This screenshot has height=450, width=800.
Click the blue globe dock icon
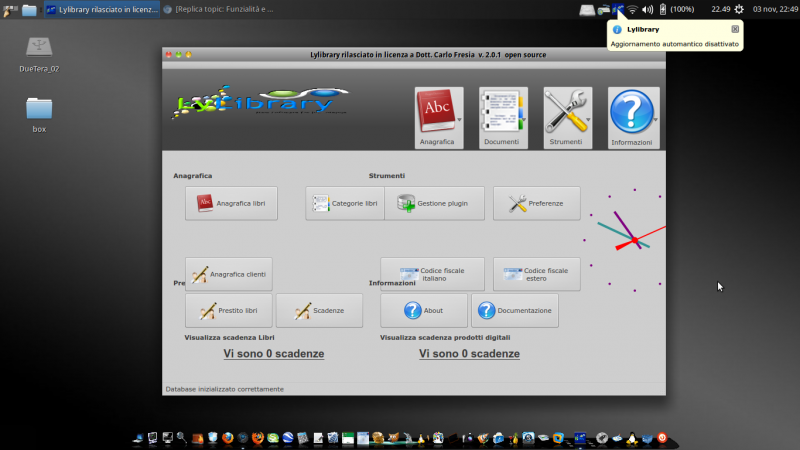(288, 438)
